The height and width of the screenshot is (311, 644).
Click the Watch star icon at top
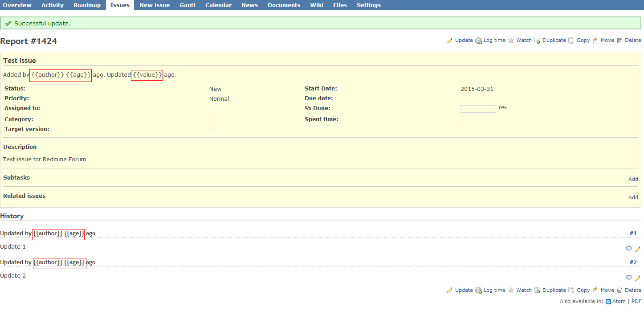point(511,41)
